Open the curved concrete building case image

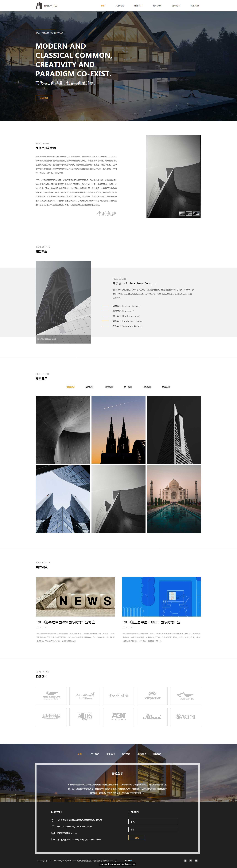click(63, 430)
